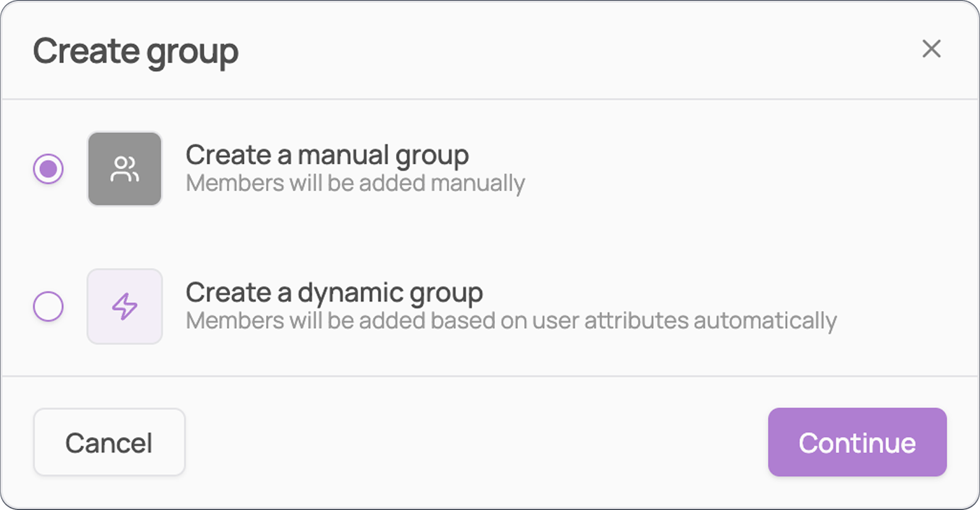Click the people icon for manual group
Viewport: 980px width, 510px height.
124,169
